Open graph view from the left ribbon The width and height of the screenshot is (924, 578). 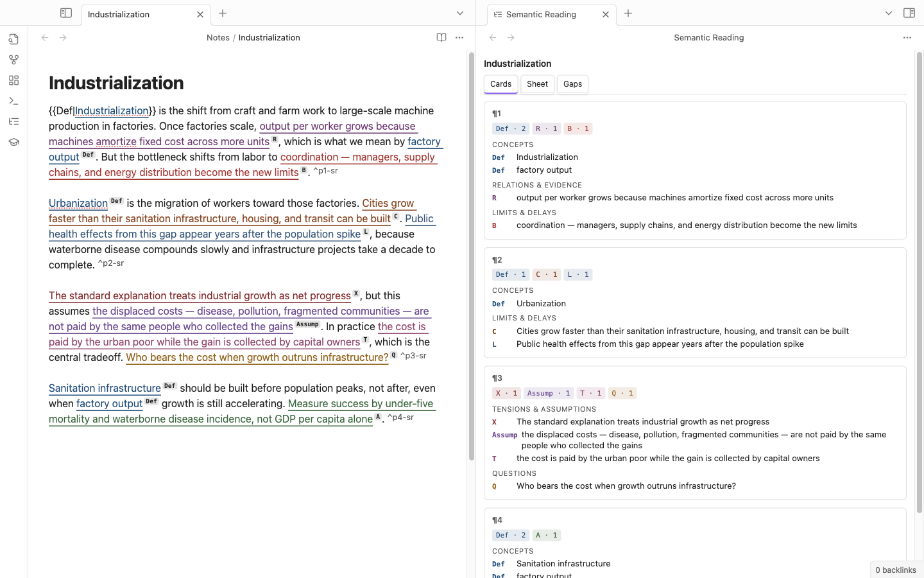point(13,60)
